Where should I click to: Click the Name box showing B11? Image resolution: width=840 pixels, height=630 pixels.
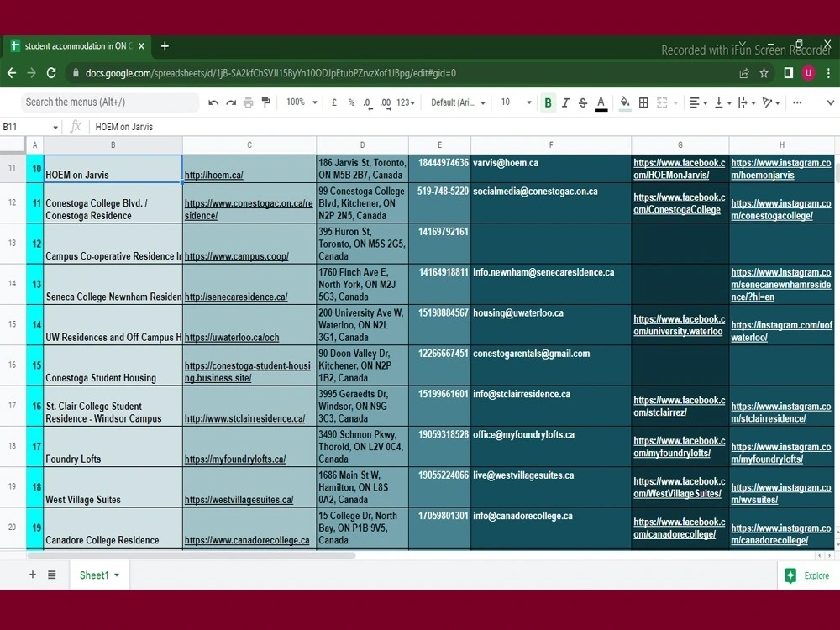30,127
